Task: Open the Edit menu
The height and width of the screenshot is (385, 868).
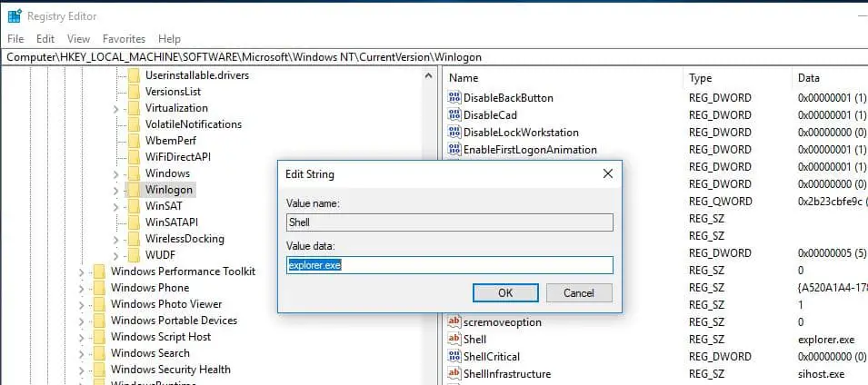Action: click(45, 39)
